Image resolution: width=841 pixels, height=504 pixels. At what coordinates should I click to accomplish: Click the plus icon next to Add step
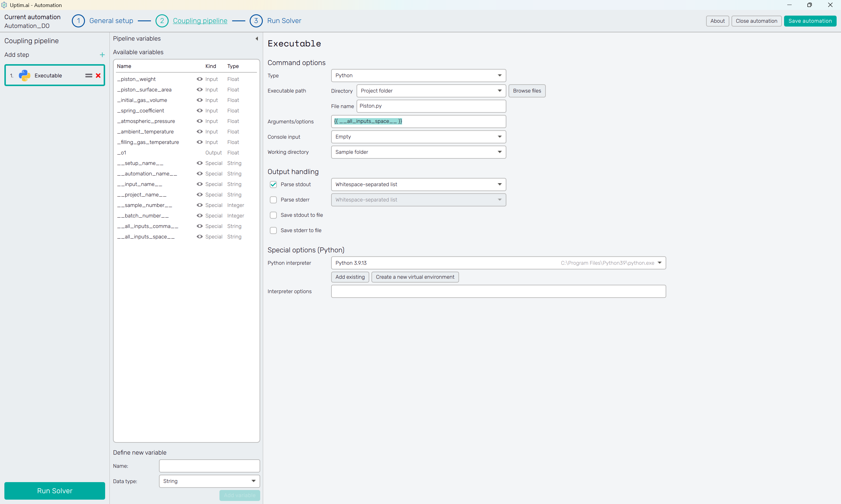pos(102,55)
